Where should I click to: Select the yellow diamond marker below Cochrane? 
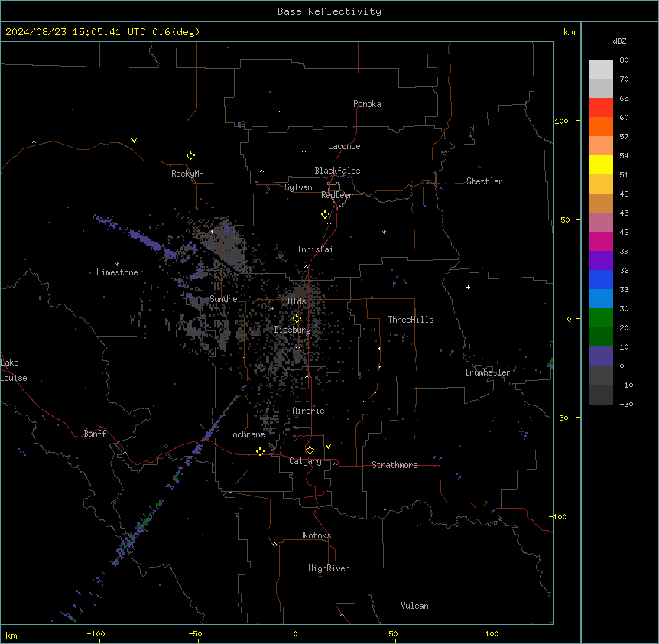(260, 451)
